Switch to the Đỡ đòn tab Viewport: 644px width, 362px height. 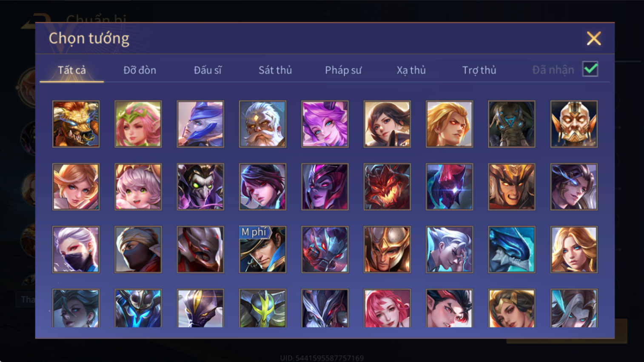(140, 70)
